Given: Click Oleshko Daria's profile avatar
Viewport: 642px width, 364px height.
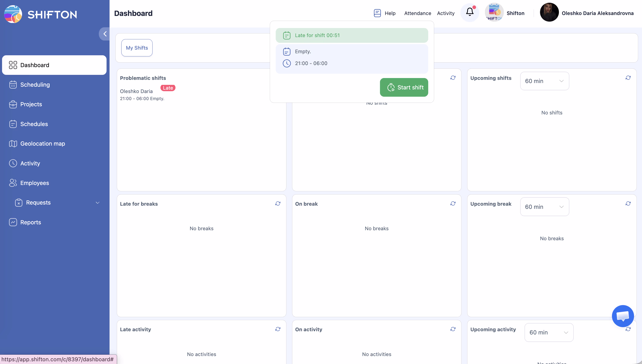Looking at the screenshot, I should 549,12.
